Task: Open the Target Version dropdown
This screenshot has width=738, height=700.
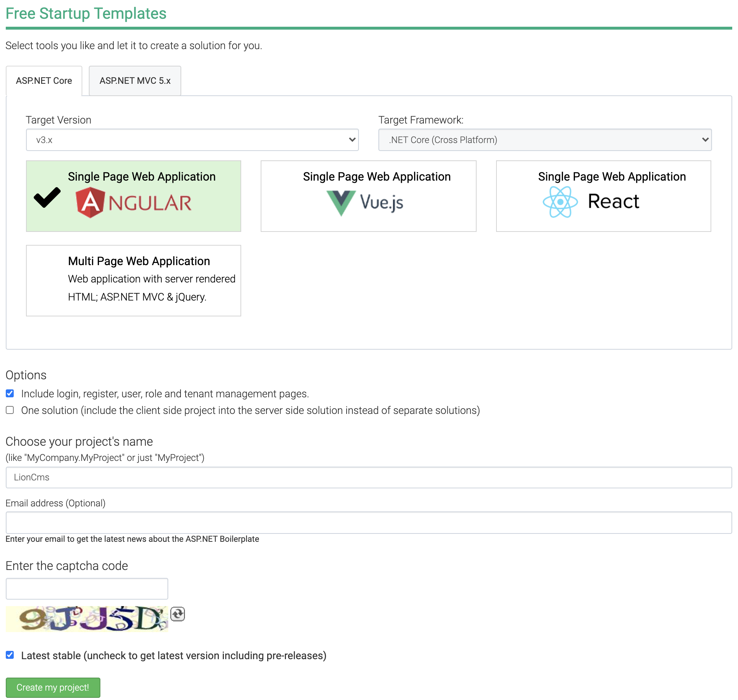Action: click(x=192, y=140)
